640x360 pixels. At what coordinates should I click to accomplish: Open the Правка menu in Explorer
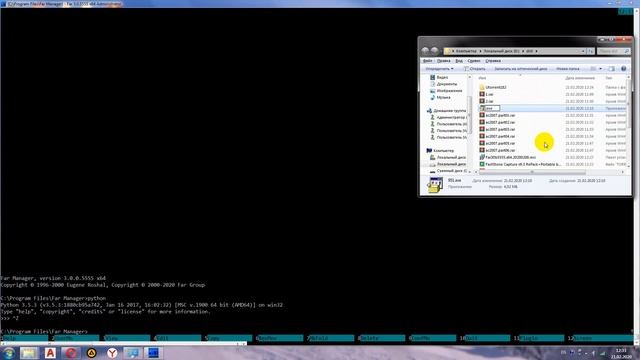pos(443,60)
